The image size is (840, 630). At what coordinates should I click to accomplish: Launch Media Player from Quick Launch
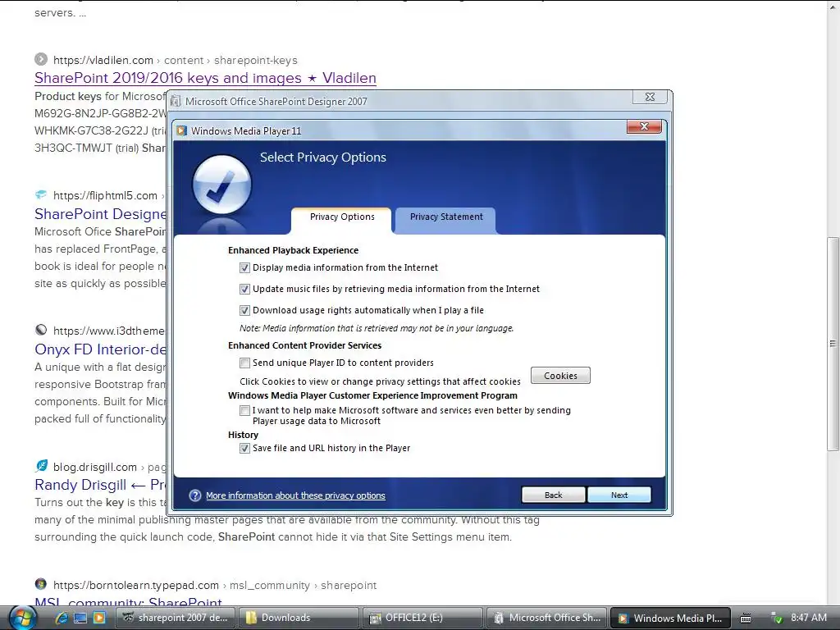click(99, 618)
